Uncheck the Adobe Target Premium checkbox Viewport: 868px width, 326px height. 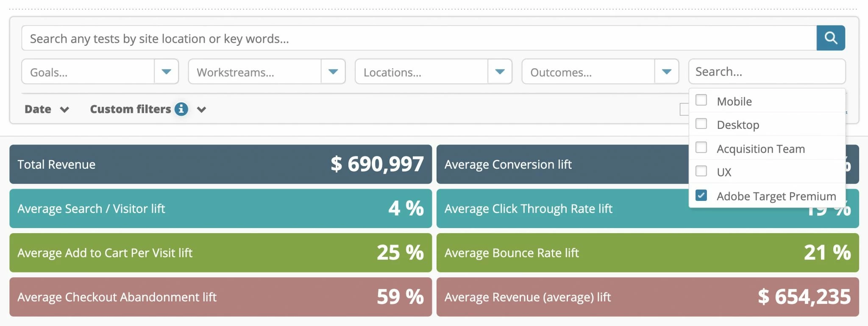coord(701,195)
